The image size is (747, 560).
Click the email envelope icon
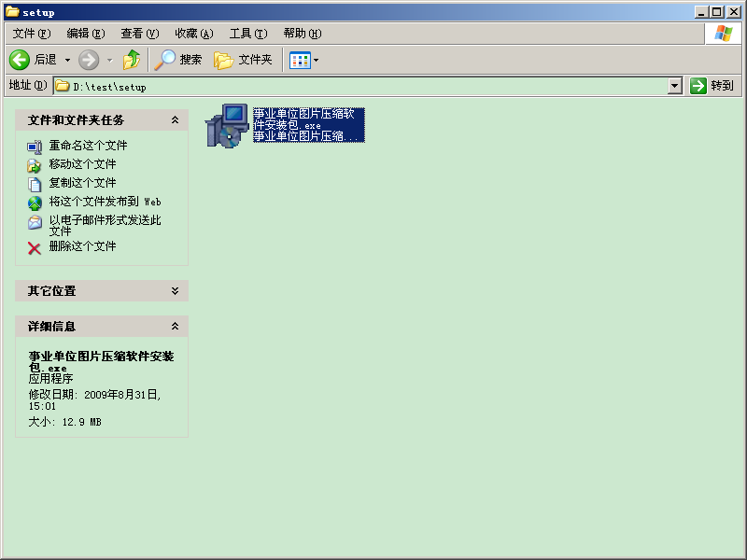(35, 222)
